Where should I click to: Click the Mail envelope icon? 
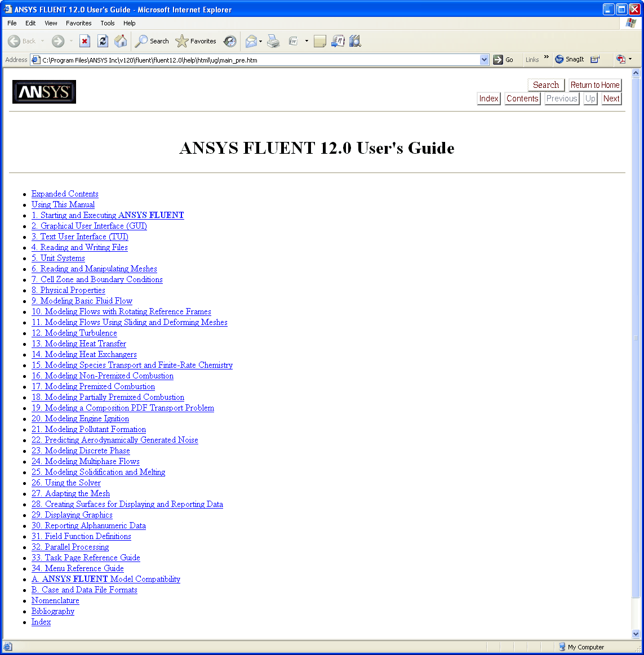tap(251, 41)
